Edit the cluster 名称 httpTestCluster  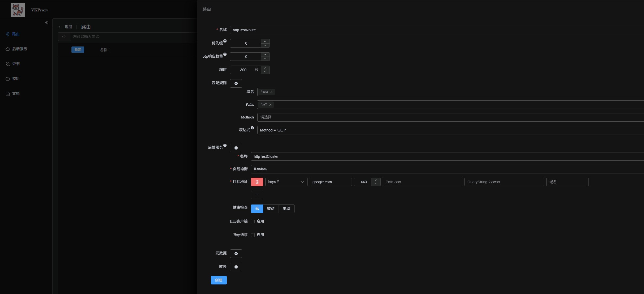tap(447, 156)
